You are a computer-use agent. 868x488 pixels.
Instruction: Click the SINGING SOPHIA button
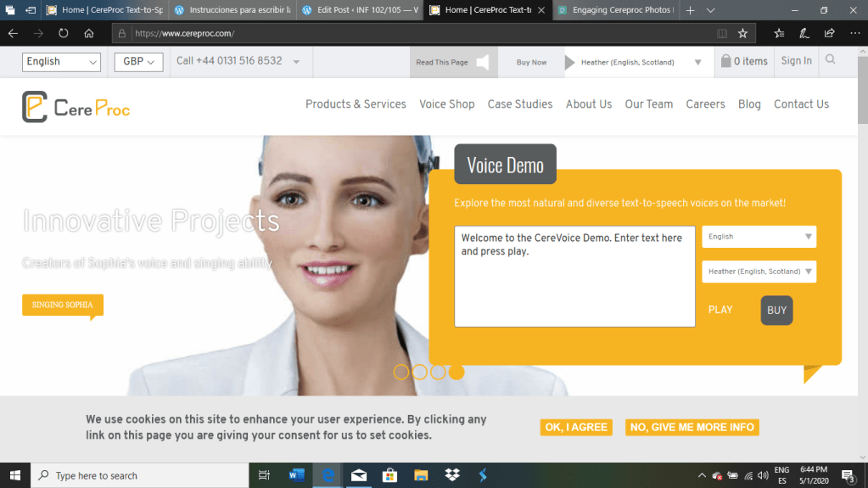(62, 305)
